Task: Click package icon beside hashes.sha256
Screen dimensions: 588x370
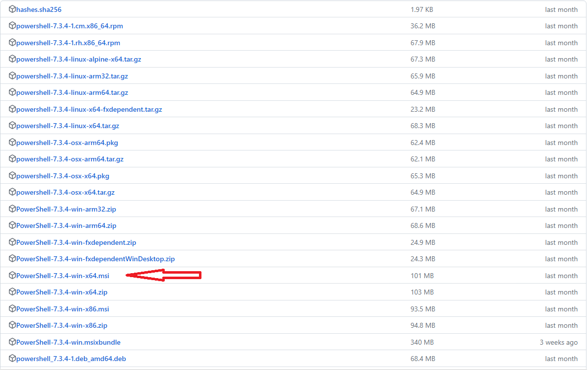Action: (x=12, y=9)
